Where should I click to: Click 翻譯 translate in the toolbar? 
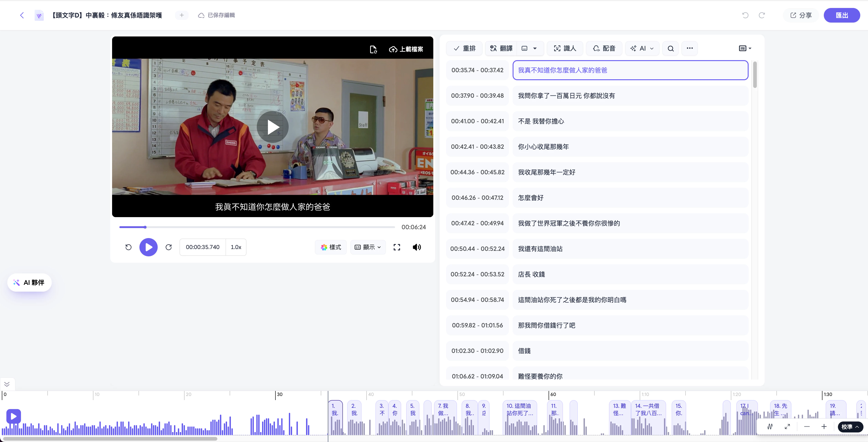pyautogui.click(x=501, y=49)
